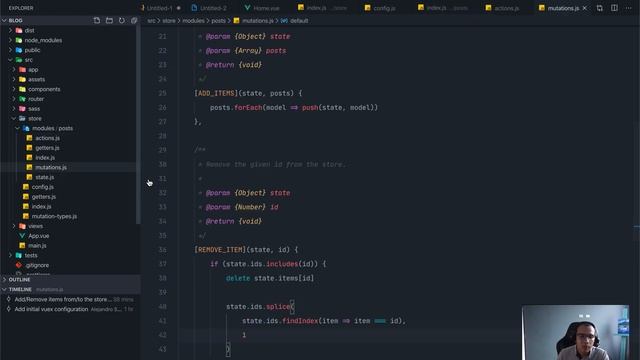Click 'posts' in the breadcrumb path

(218, 20)
